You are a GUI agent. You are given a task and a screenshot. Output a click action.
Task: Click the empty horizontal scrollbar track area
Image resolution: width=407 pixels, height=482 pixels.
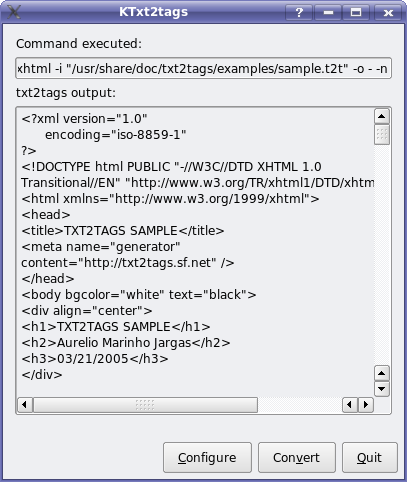(x=300, y=405)
